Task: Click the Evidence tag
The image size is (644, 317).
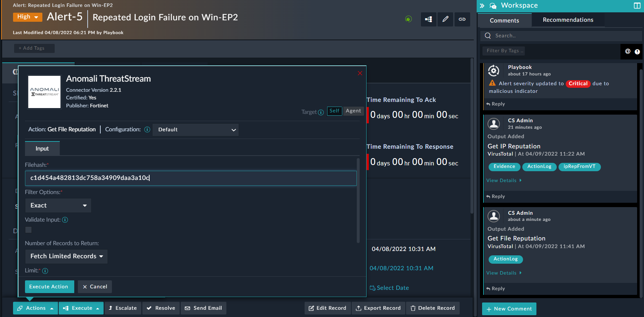Action: [x=504, y=167]
